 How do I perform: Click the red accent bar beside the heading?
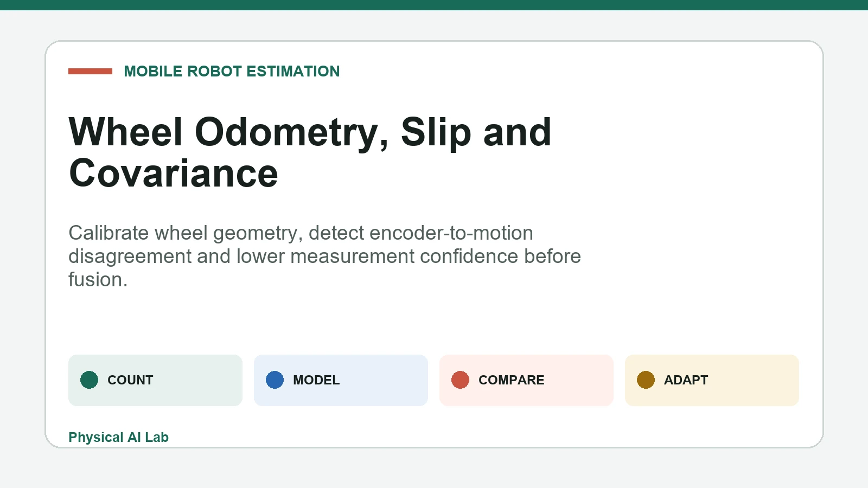coord(90,71)
